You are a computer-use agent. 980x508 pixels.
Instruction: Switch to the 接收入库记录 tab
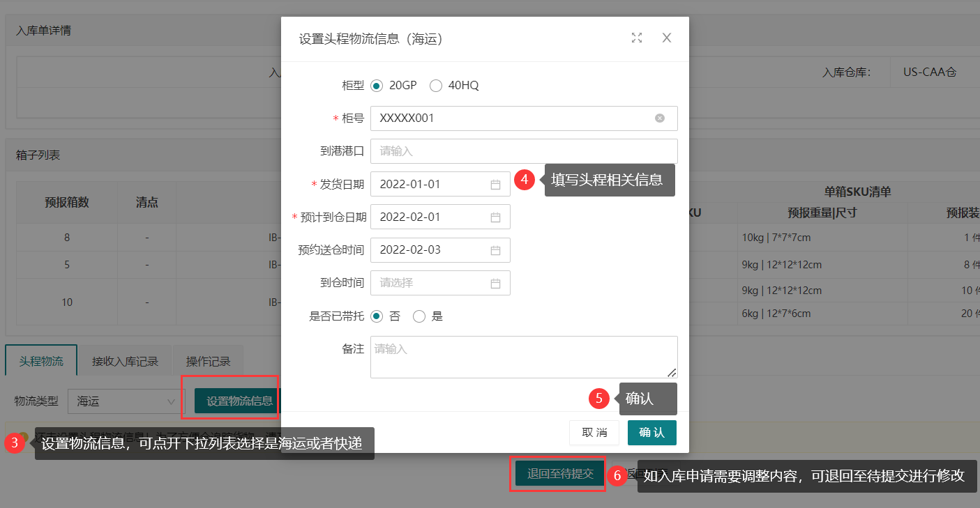[125, 362]
